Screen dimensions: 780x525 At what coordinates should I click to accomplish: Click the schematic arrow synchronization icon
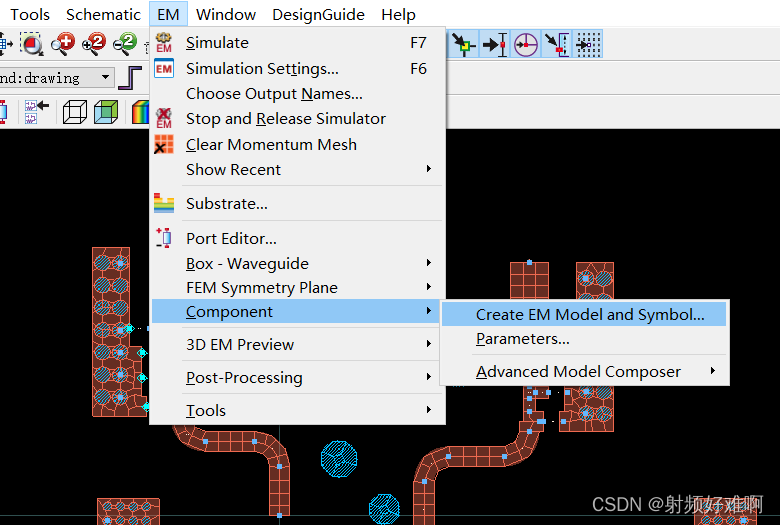(x=36, y=111)
